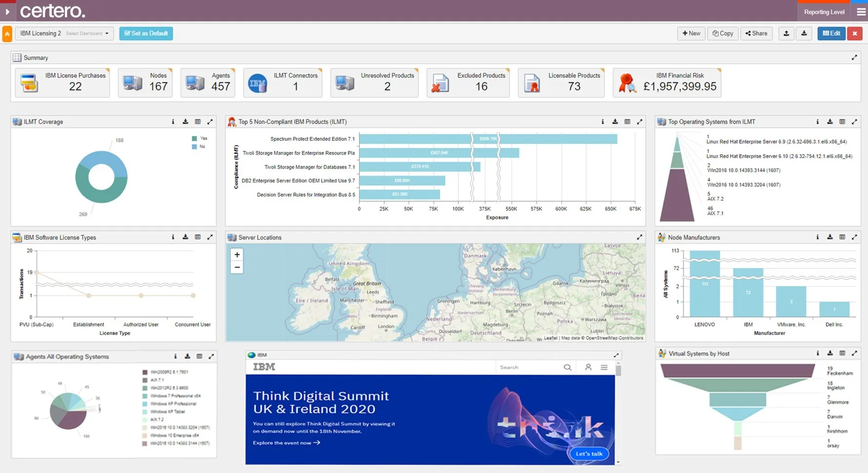Screen dimensions: 868x473
Task: Click the Set as Default button
Action: click(x=146, y=34)
